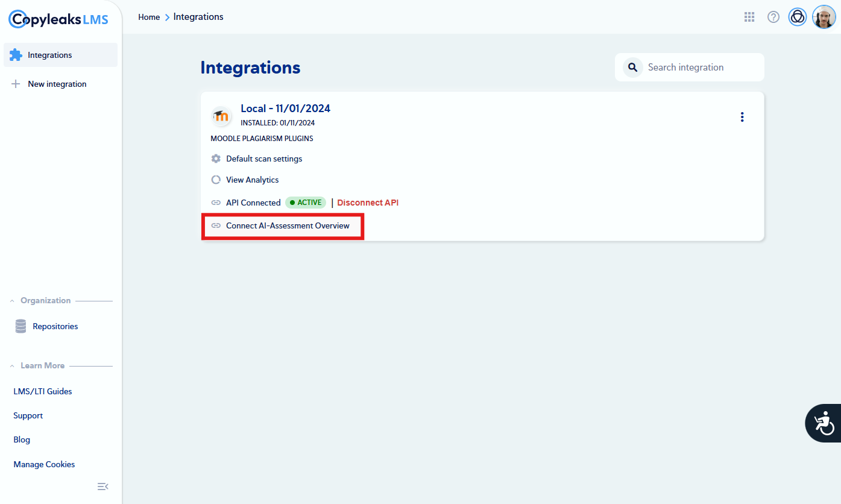The image size is (841, 504).
Task: Click the Integrations page heading
Action: pos(250,68)
